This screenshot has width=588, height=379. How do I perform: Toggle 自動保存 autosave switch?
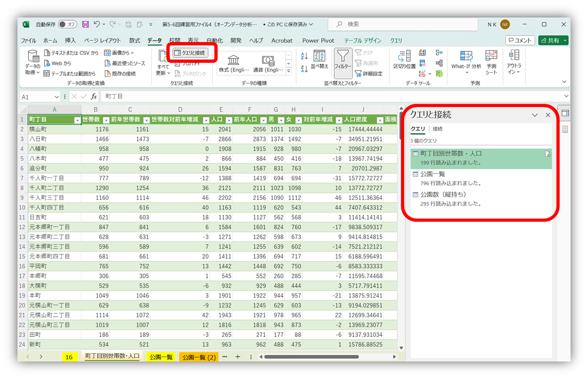click(x=68, y=25)
